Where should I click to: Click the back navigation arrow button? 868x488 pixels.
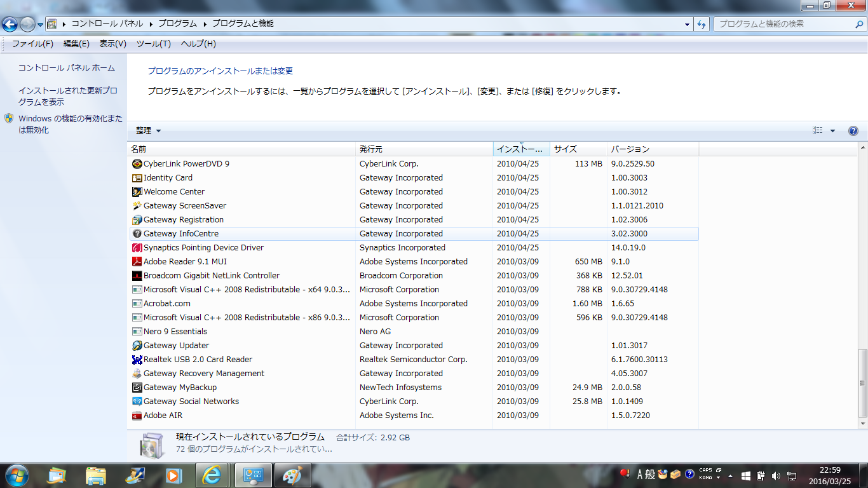10,24
